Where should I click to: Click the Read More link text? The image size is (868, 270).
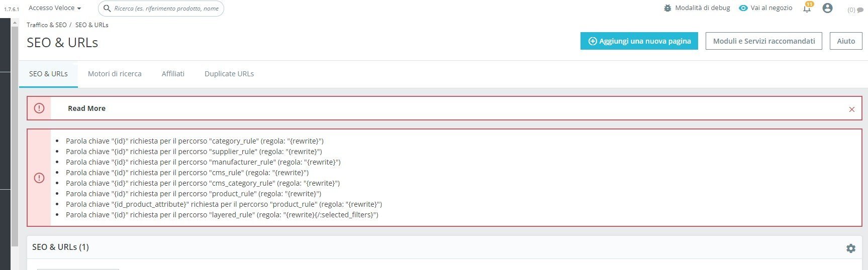[x=86, y=108]
